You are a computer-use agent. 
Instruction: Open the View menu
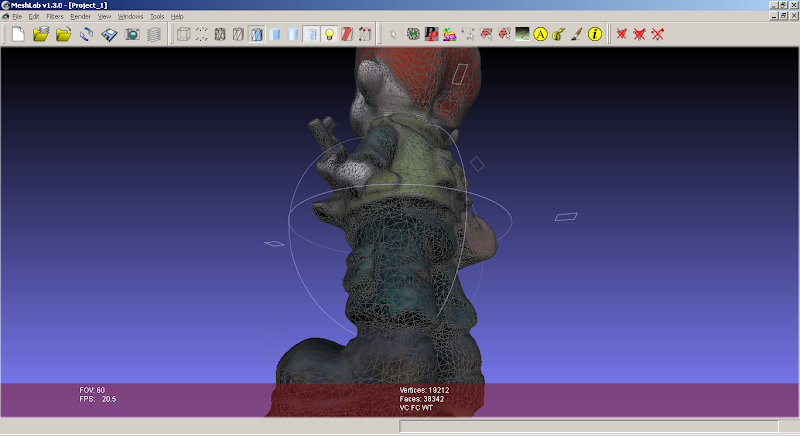[104, 16]
